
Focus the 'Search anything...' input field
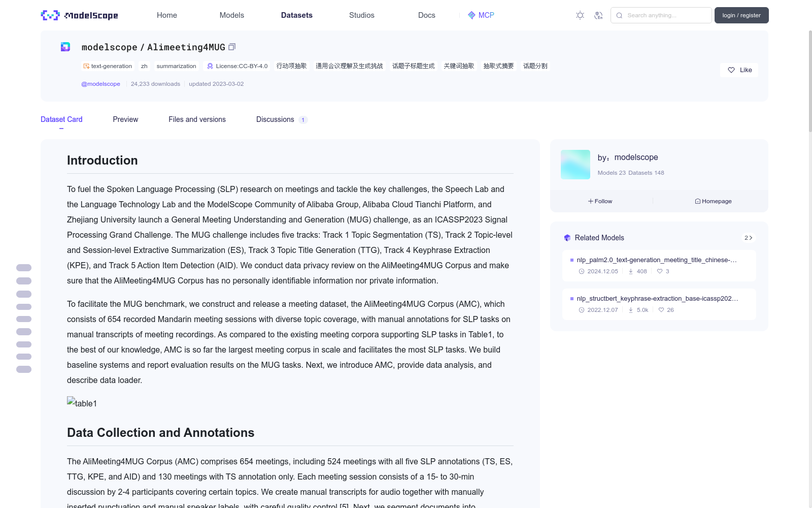(x=661, y=15)
